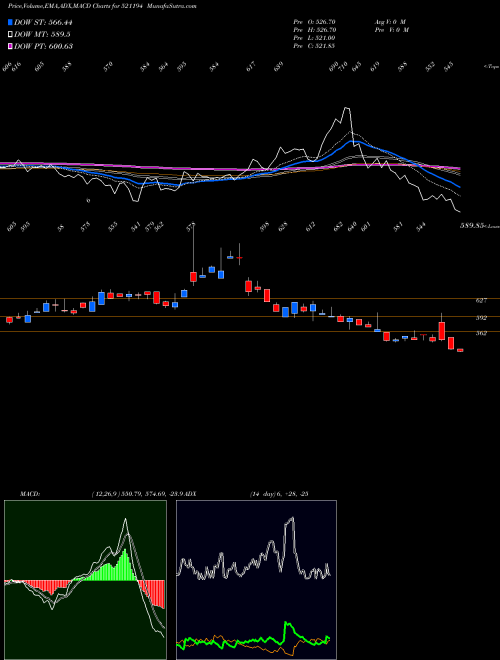Click the chart title text at top
The width and height of the screenshot is (500, 660).
pyautogui.click(x=102, y=6)
